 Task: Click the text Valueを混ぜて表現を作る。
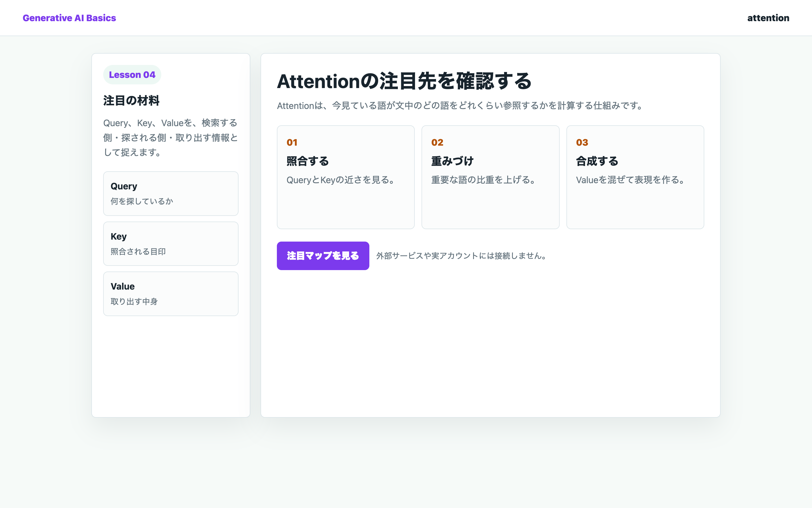point(630,180)
